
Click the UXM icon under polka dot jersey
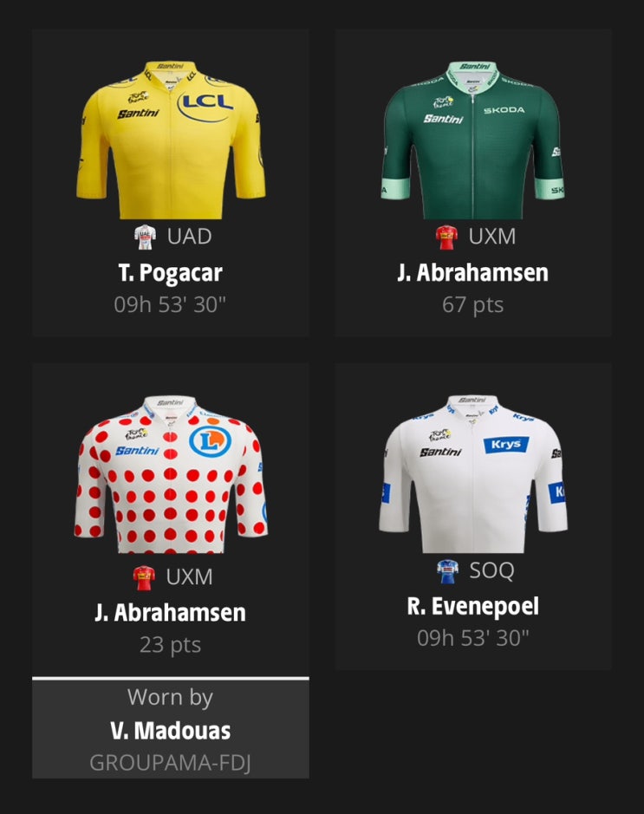click(144, 577)
